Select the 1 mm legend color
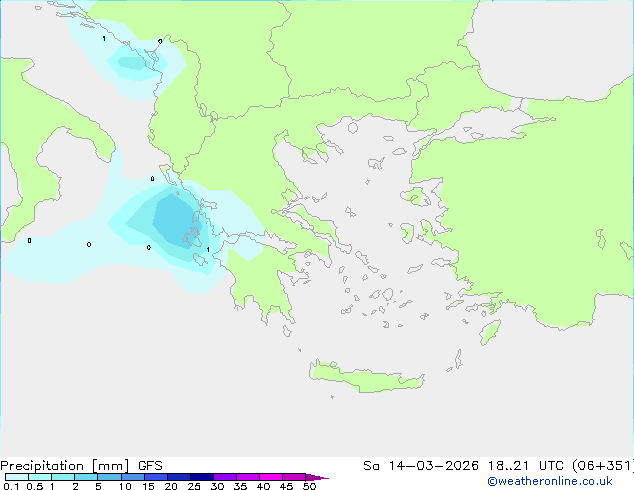634x490 pixels. (63, 477)
